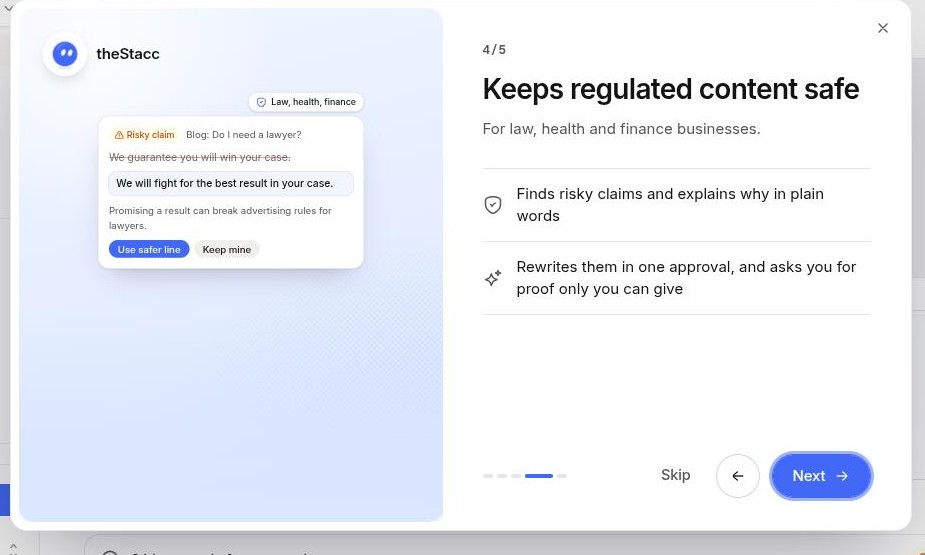Click the 'Use safer line' button

tap(149, 249)
